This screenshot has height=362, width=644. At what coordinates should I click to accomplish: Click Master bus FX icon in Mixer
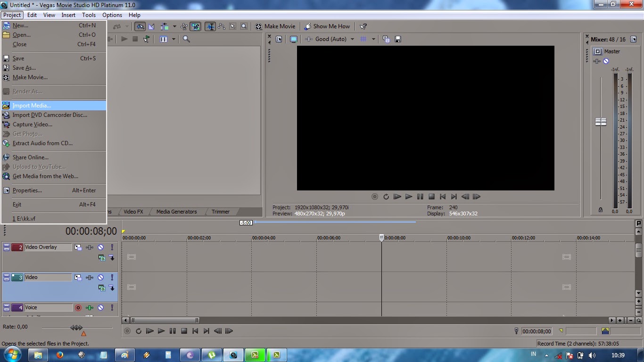pos(597,61)
